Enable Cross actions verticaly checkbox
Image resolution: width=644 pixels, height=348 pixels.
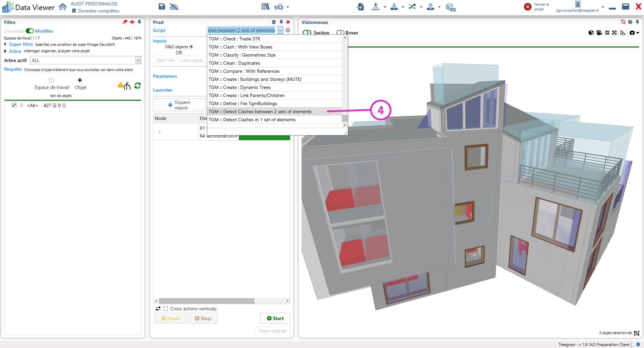tap(166, 309)
